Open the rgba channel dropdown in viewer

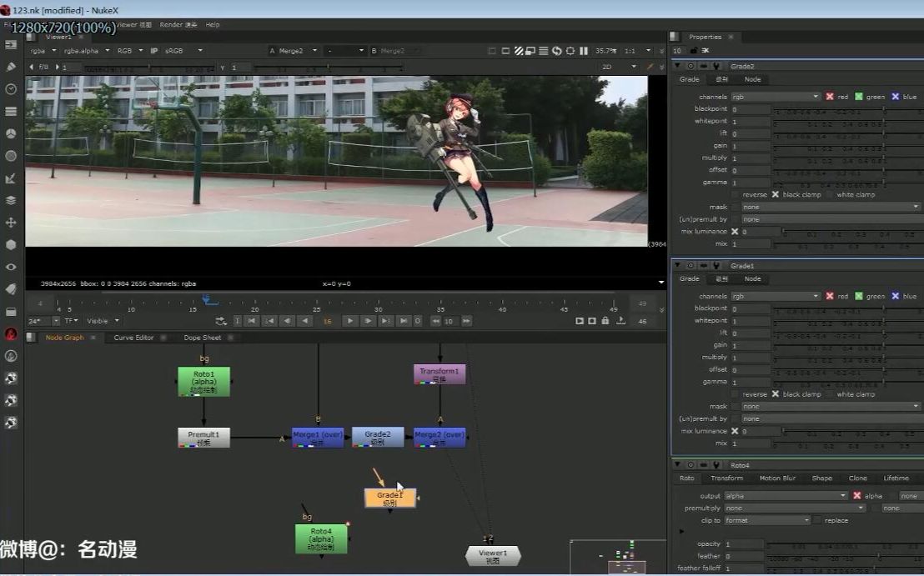[x=43, y=51]
